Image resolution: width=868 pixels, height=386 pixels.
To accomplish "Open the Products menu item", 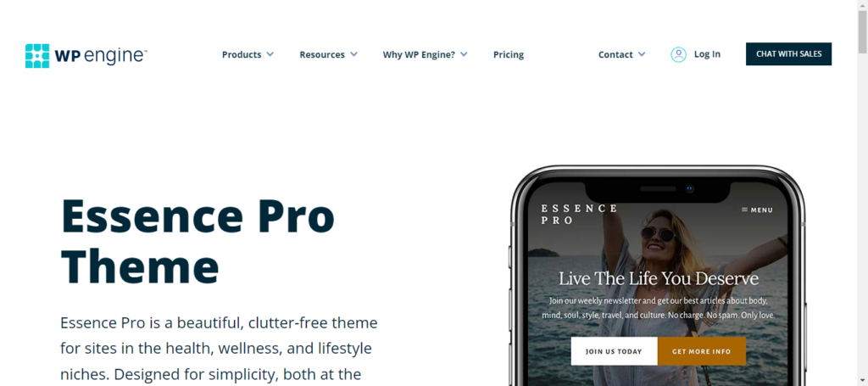I will [242, 54].
